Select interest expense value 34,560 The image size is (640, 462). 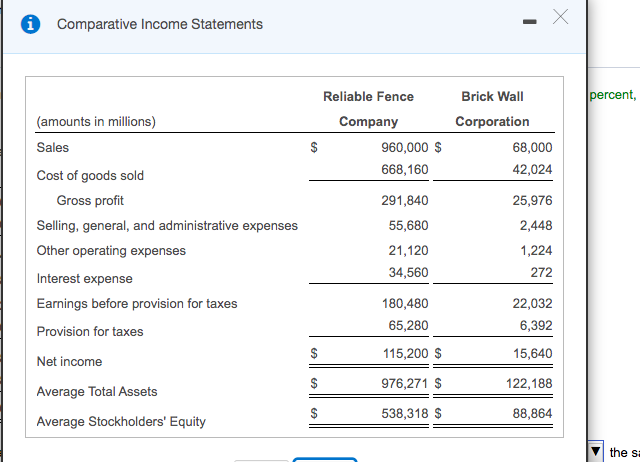coord(408,272)
